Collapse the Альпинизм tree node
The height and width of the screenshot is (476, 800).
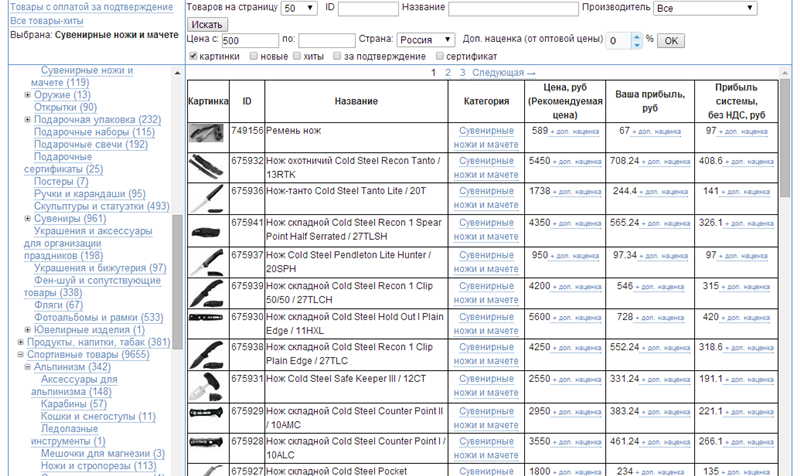[x=27, y=367]
